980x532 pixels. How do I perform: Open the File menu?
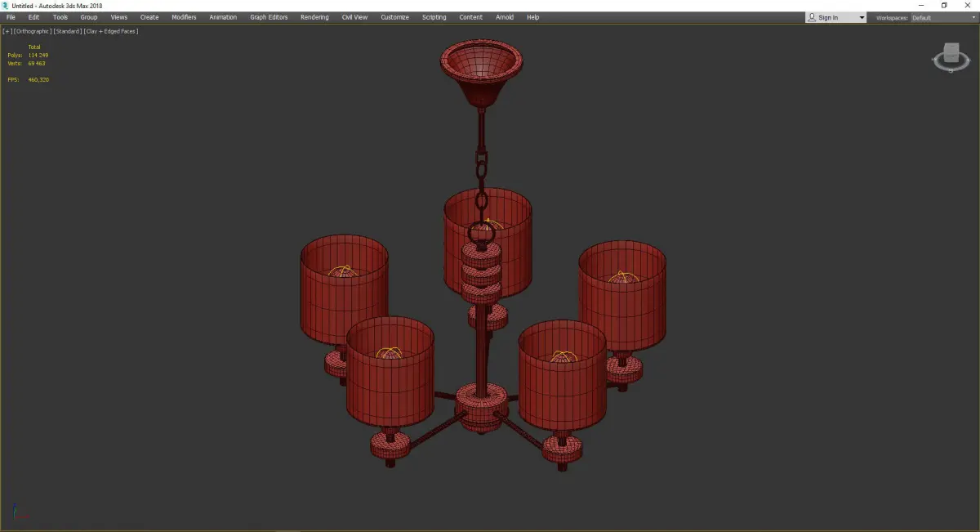(11, 17)
